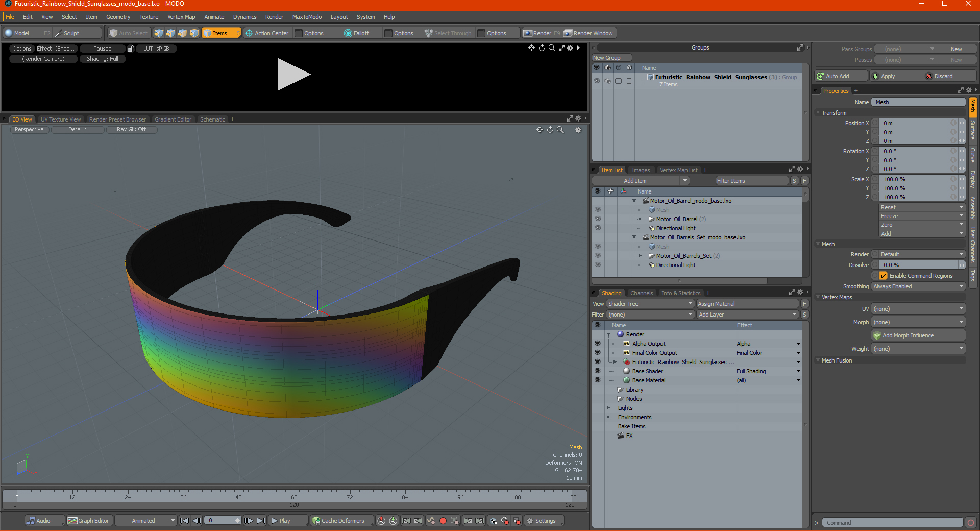Expand the Lights tree item
The image size is (980, 531).
pos(608,408)
